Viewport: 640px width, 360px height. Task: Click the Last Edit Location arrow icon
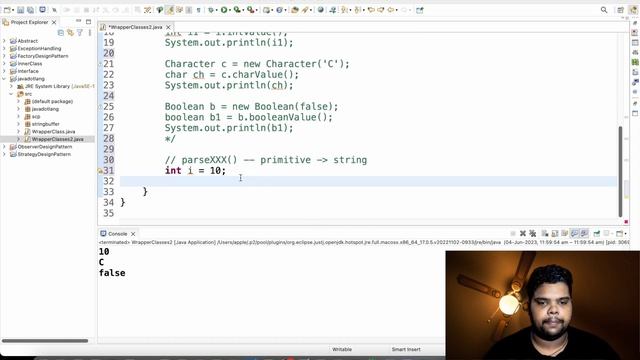coord(371,10)
